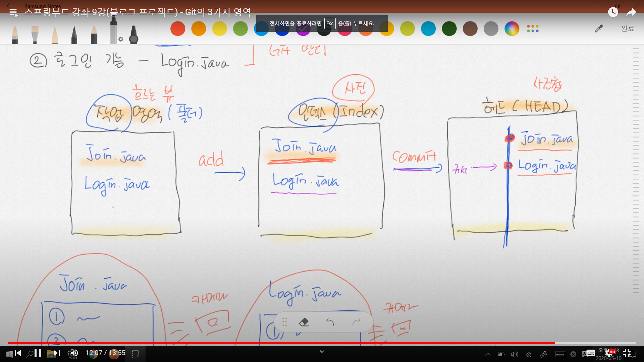Viewport: 644px width, 362px height.
Task: Open the playlist queue icon
Action: pyautogui.click(x=13, y=13)
